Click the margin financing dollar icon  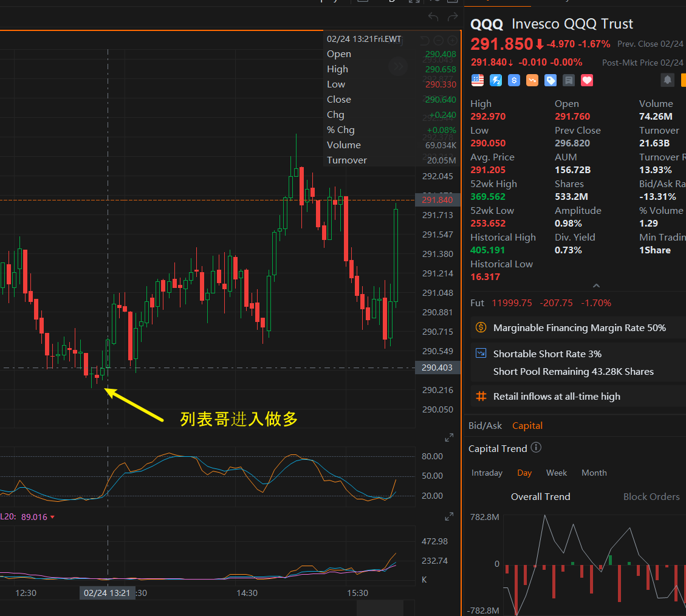[x=481, y=327]
